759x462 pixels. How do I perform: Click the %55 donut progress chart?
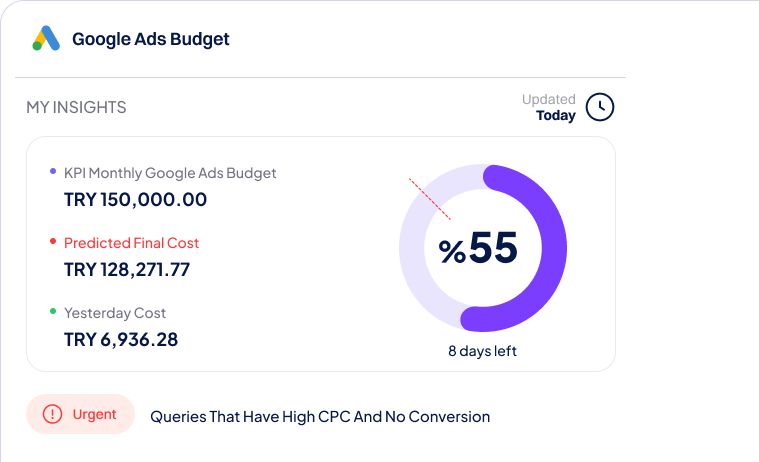click(483, 248)
